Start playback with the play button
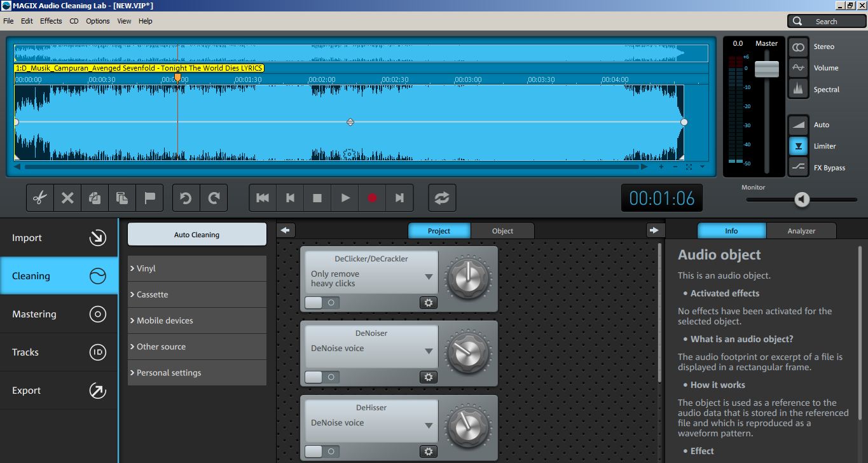Viewport: 868px width, 463px height. pyautogui.click(x=345, y=198)
